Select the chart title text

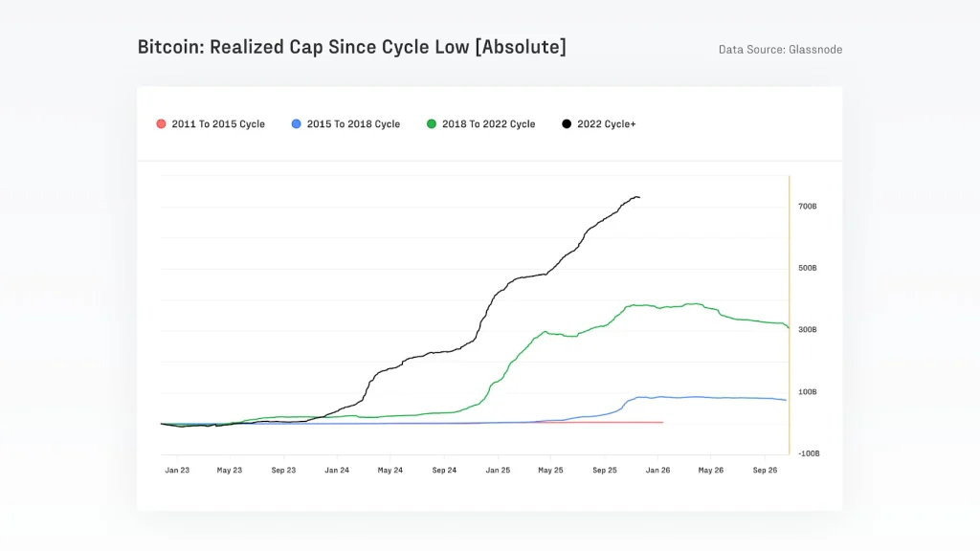353,46
